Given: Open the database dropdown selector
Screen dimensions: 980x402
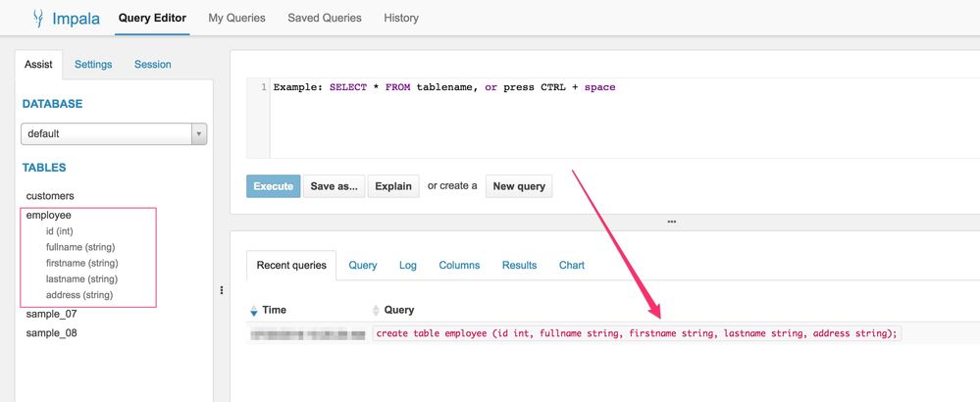Looking at the screenshot, I should 114,133.
